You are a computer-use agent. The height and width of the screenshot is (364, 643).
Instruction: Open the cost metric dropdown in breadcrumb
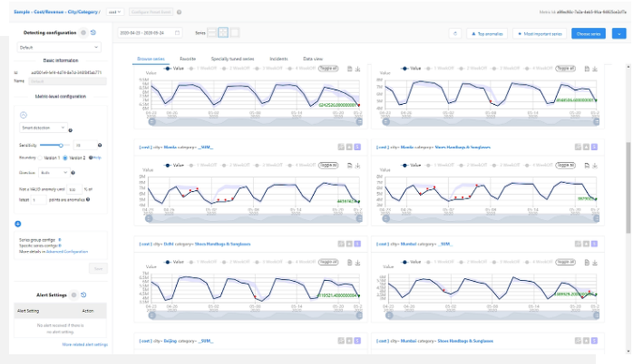click(x=114, y=12)
